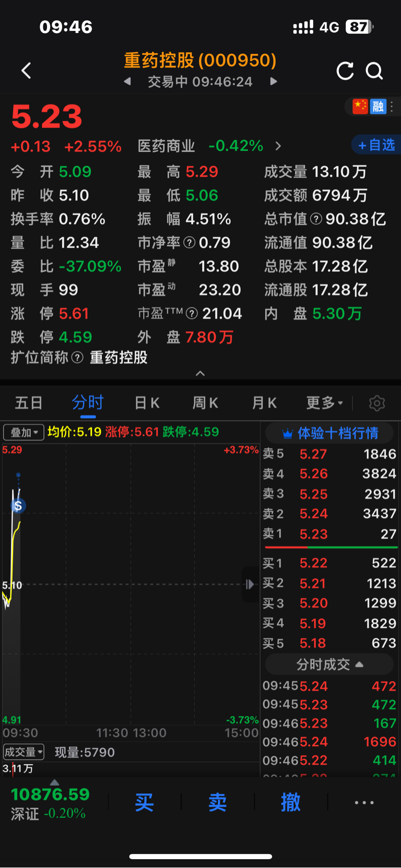Go to previous stock arrow
This screenshot has height=868, width=401.
pyautogui.click(x=127, y=81)
